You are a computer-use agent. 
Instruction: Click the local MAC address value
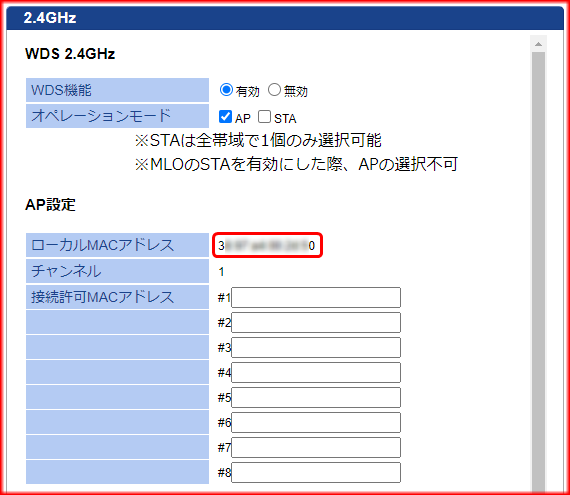click(x=266, y=246)
